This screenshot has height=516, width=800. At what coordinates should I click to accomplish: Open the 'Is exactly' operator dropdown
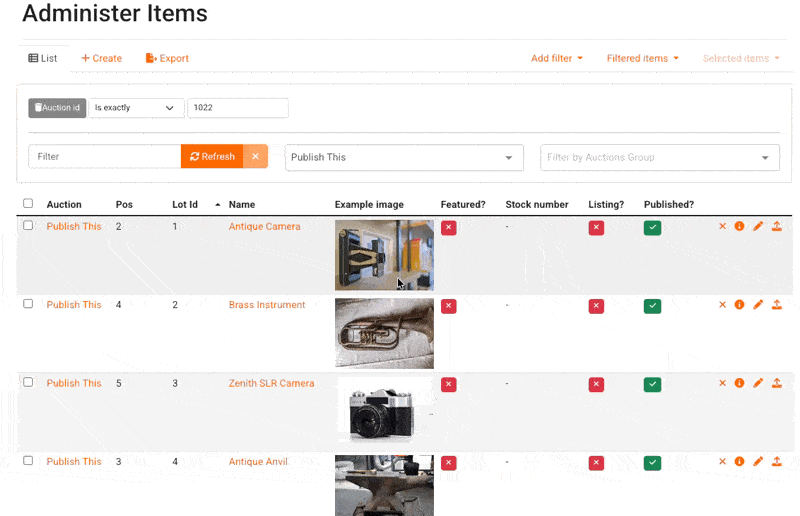tap(136, 108)
